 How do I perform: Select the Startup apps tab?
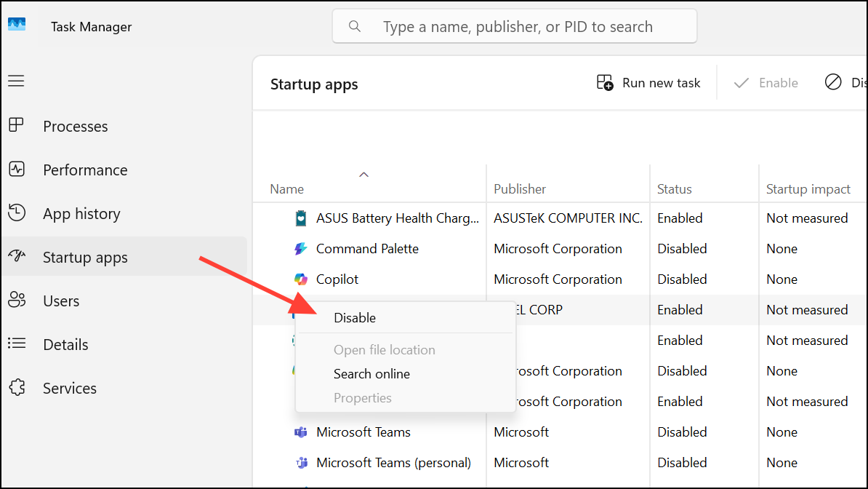(85, 258)
